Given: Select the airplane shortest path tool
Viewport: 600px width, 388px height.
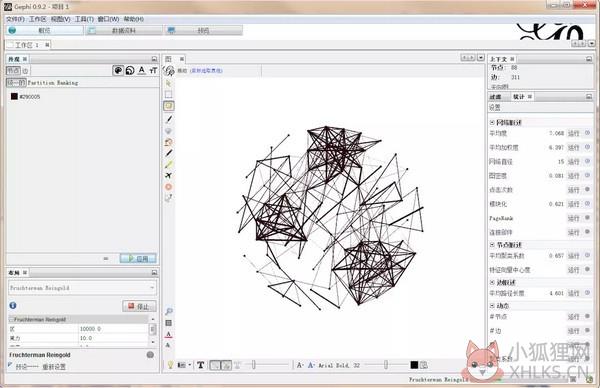Looking at the screenshot, I should [168, 176].
